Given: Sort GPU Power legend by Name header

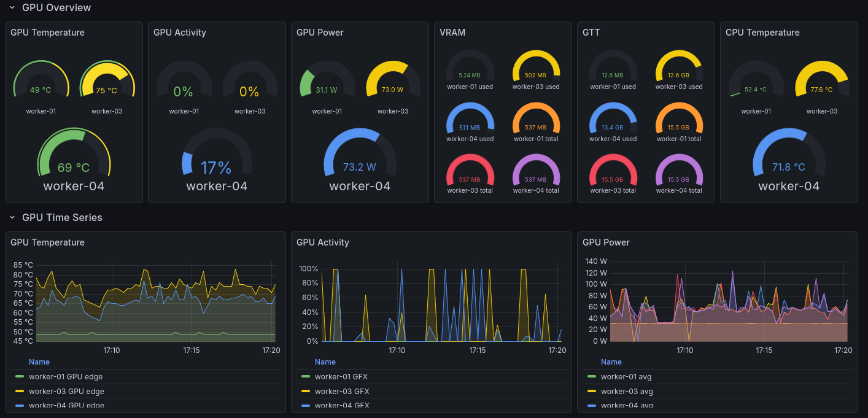Looking at the screenshot, I should [611, 362].
